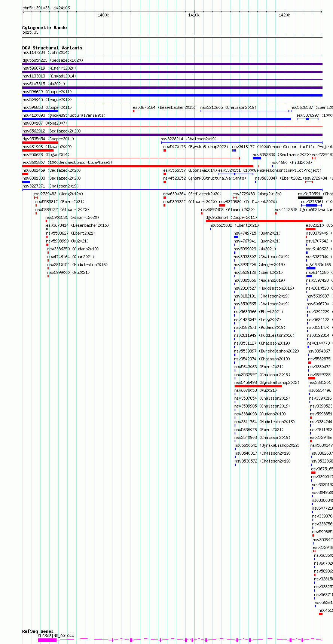Click the blue bar below nsv6392830

click(x=257, y=158)
